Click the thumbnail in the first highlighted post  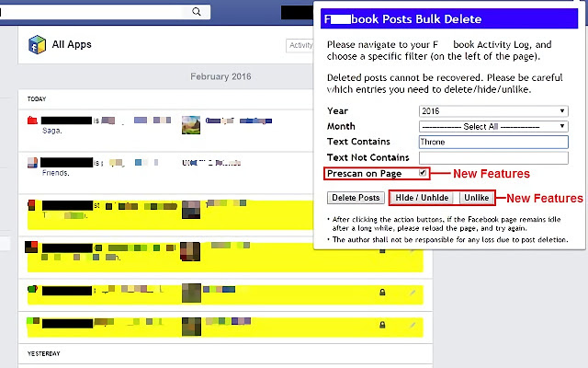(191, 210)
